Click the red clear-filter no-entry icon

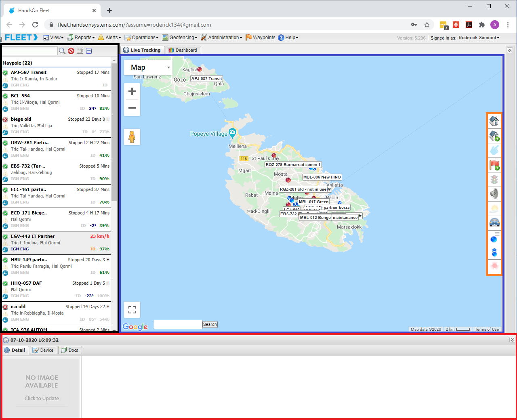click(x=71, y=51)
